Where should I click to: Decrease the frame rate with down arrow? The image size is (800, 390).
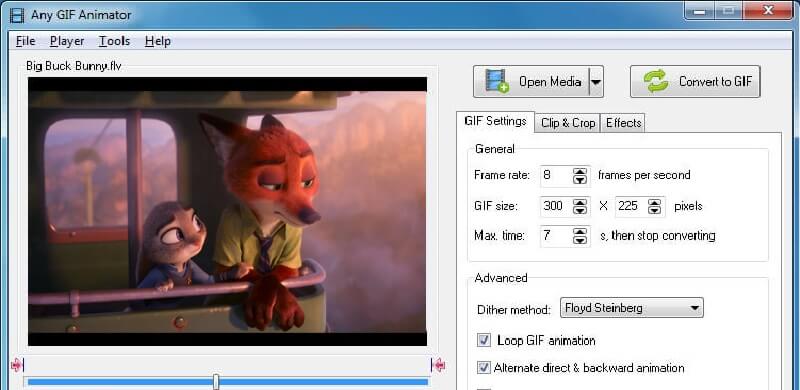(580, 180)
